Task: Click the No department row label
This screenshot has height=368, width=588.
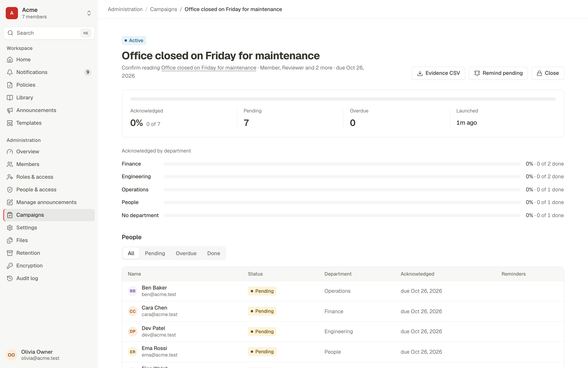Action: 140,215
